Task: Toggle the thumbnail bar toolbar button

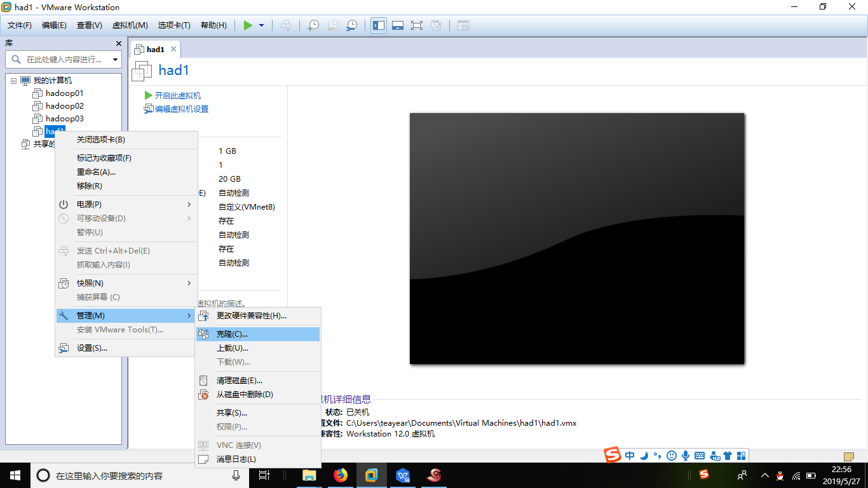Action: click(398, 25)
